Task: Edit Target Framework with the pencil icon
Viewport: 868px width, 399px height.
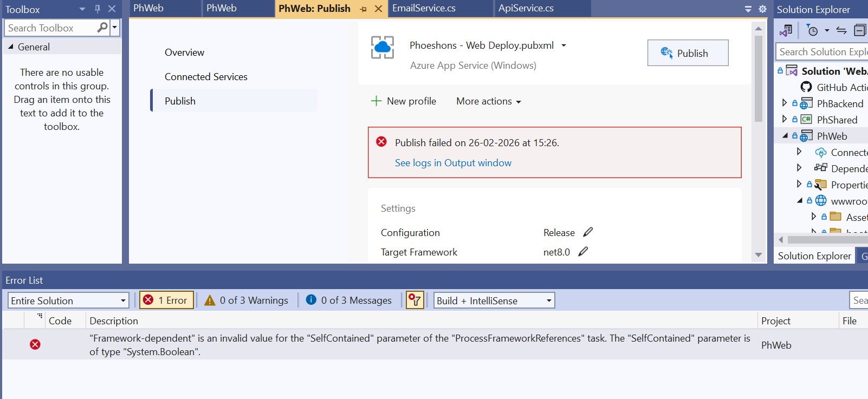Action: (x=583, y=252)
